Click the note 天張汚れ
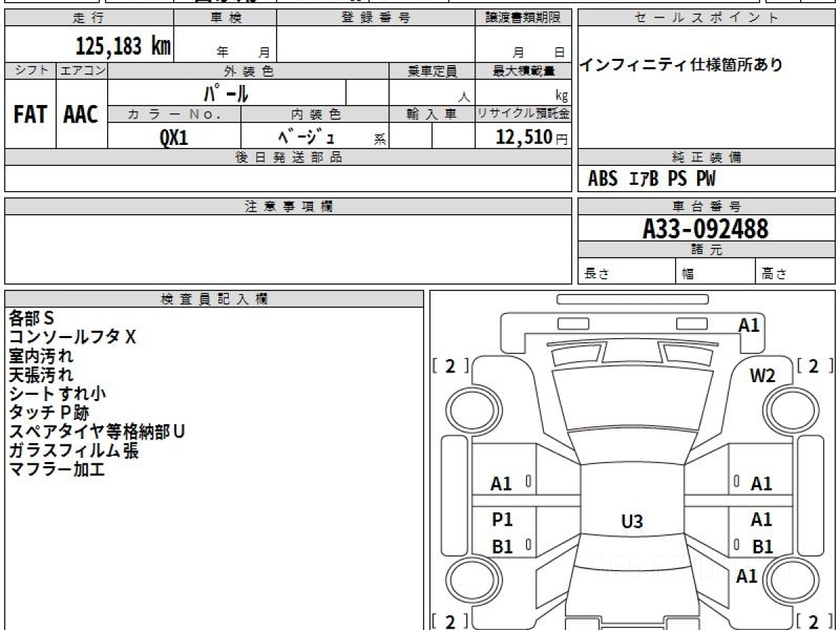 [41, 374]
